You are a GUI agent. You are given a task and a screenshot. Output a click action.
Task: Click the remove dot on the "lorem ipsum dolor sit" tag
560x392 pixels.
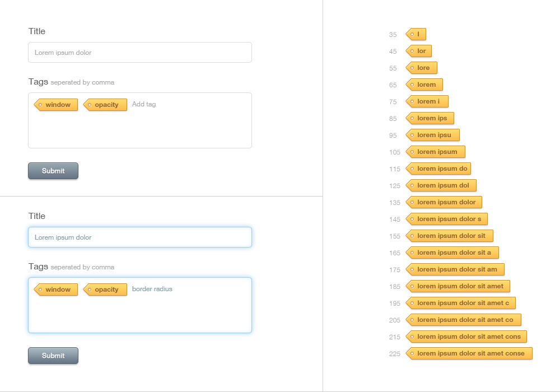[413, 236]
